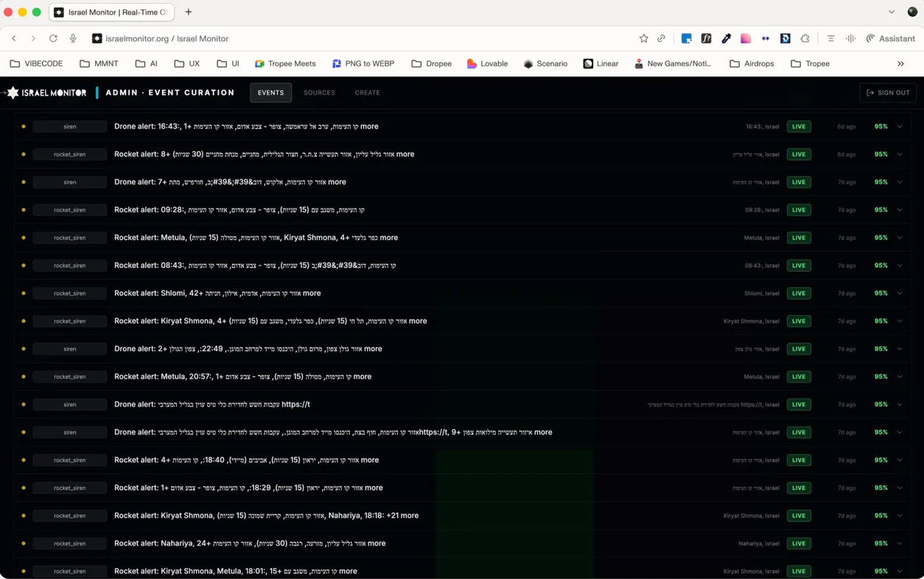Open the Airdrops bookmarks folder
The image size is (924, 579).
(x=752, y=64)
